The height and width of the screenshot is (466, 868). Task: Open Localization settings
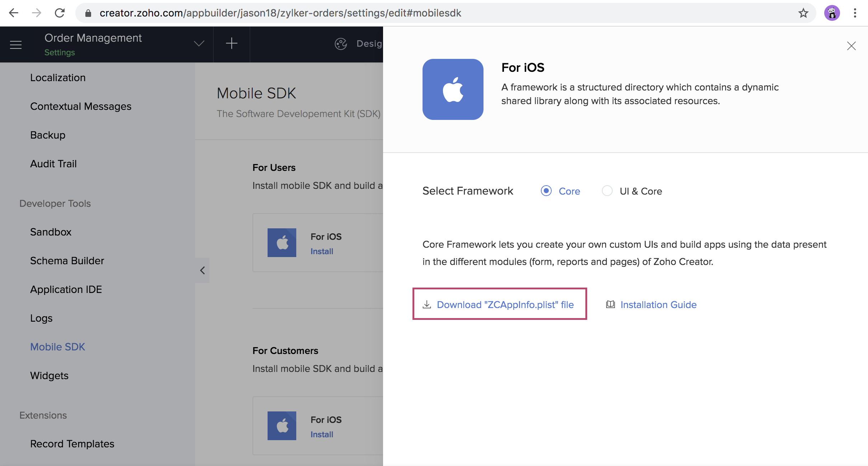58,78
